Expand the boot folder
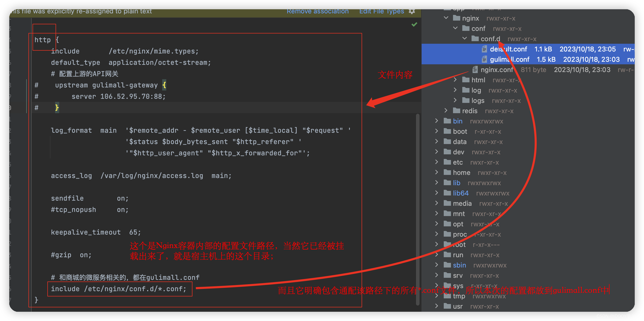The image size is (644, 321). (437, 131)
